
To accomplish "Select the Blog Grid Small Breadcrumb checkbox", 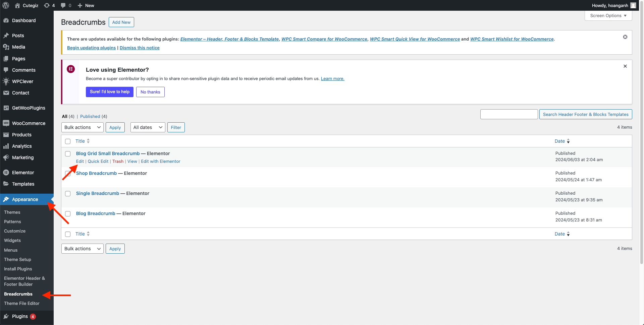I will tap(68, 154).
